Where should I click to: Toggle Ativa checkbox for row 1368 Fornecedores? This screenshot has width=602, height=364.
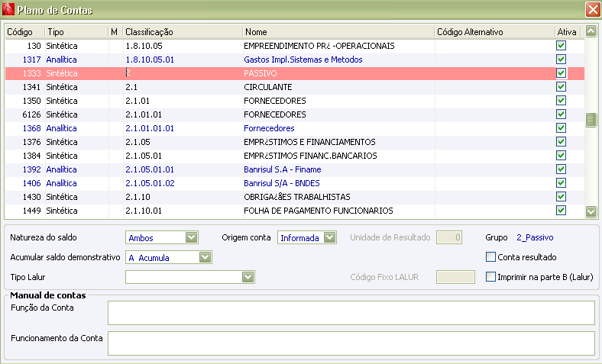click(x=561, y=127)
